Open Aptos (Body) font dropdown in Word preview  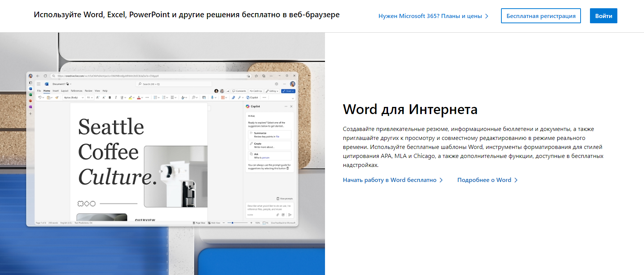[x=74, y=98]
